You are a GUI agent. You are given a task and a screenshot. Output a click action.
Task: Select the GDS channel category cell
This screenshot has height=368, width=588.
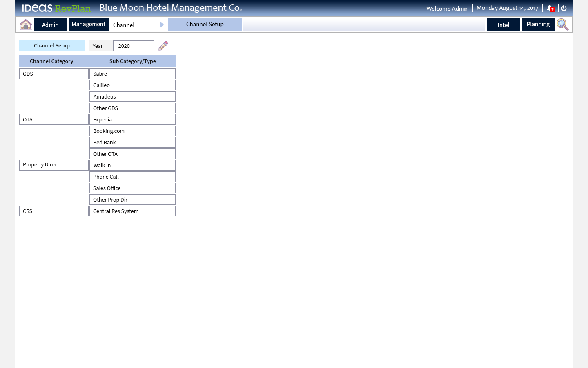[53, 74]
